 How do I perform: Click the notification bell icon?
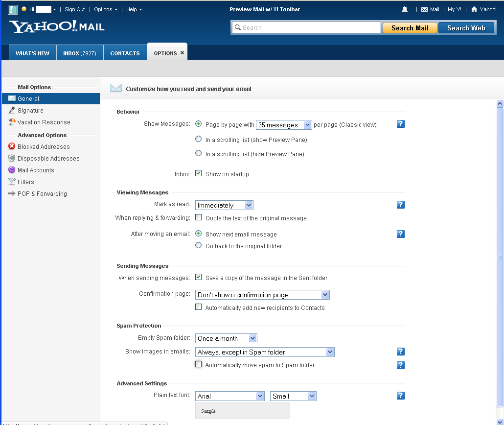[405, 9]
